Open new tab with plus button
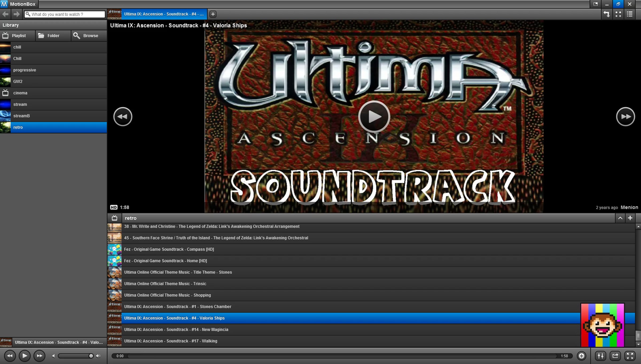 (x=213, y=14)
